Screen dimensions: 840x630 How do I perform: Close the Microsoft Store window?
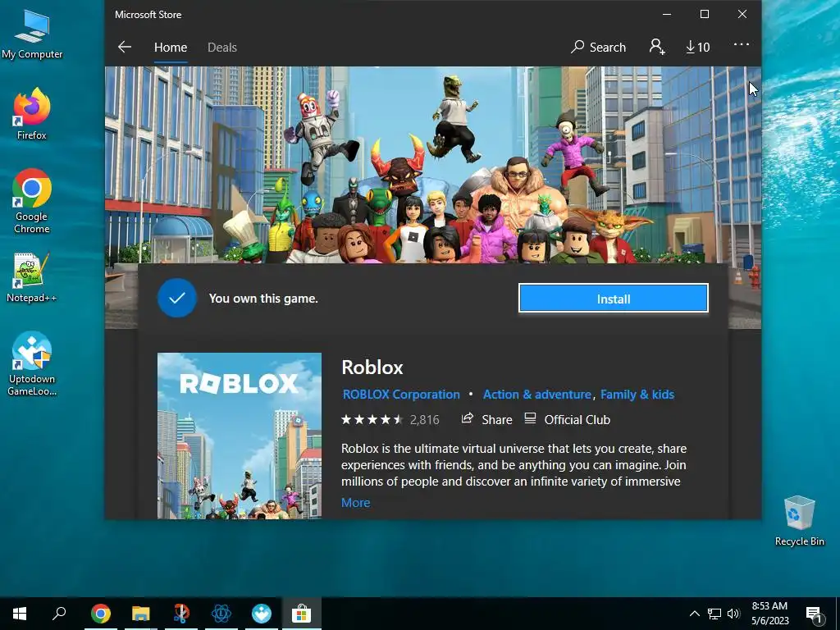pyautogui.click(x=742, y=15)
